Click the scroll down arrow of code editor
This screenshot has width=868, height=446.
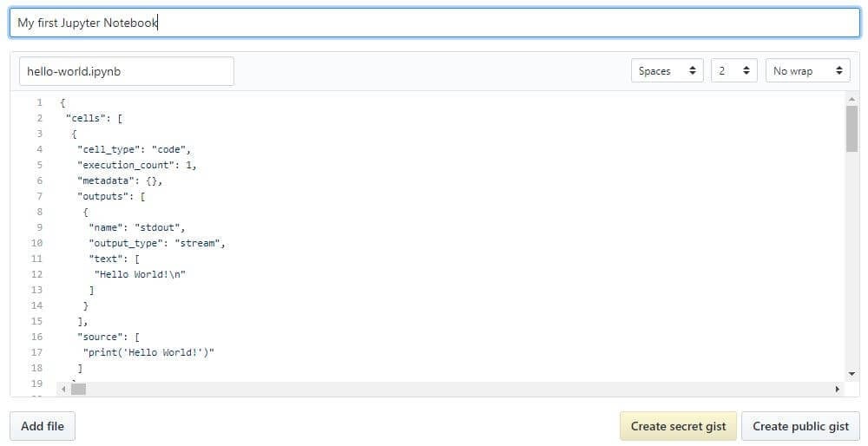tap(852, 373)
